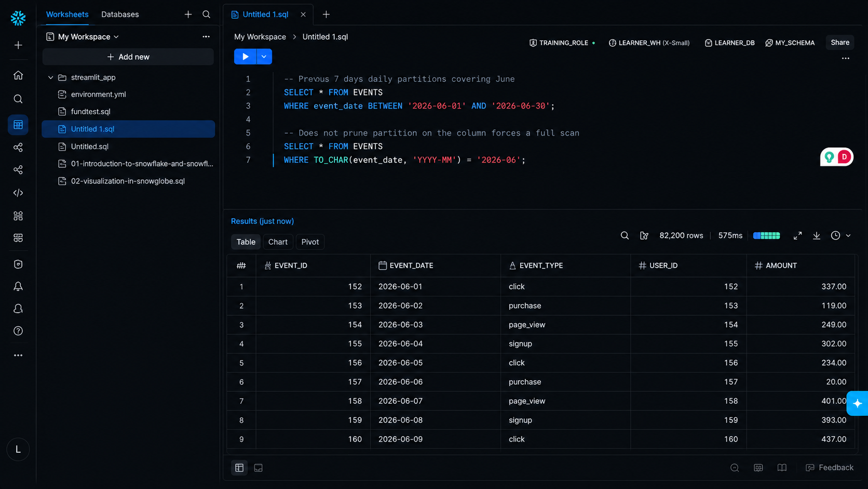Click the Share button
The width and height of the screenshot is (868, 489).
(840, 43)
